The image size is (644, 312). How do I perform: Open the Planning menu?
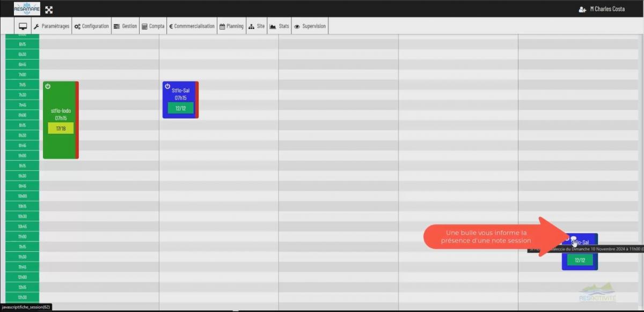231,26
